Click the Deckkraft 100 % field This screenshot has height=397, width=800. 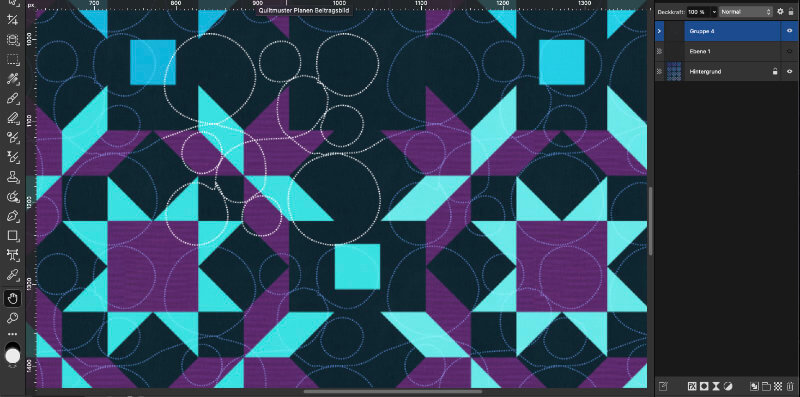[698, 11]
